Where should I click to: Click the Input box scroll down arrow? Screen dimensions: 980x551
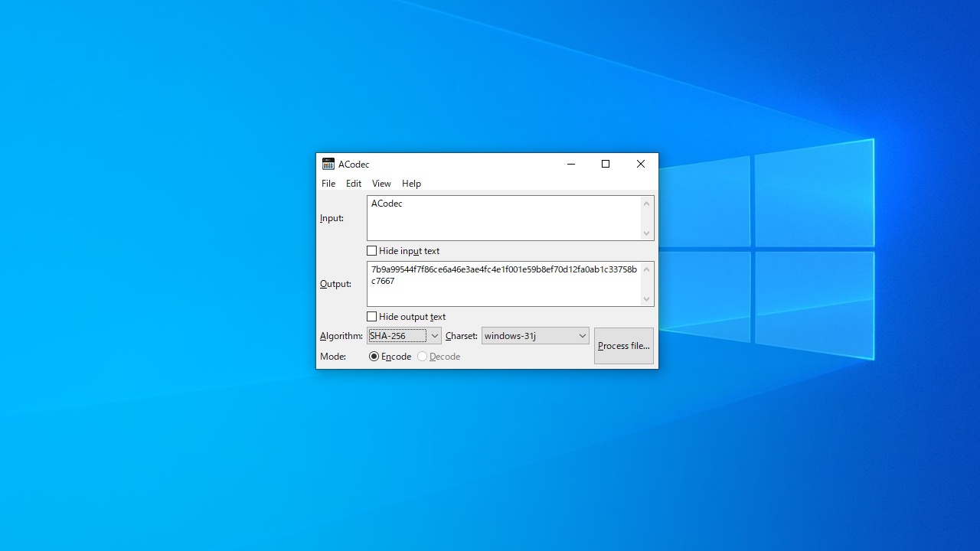tap(647, 233)
